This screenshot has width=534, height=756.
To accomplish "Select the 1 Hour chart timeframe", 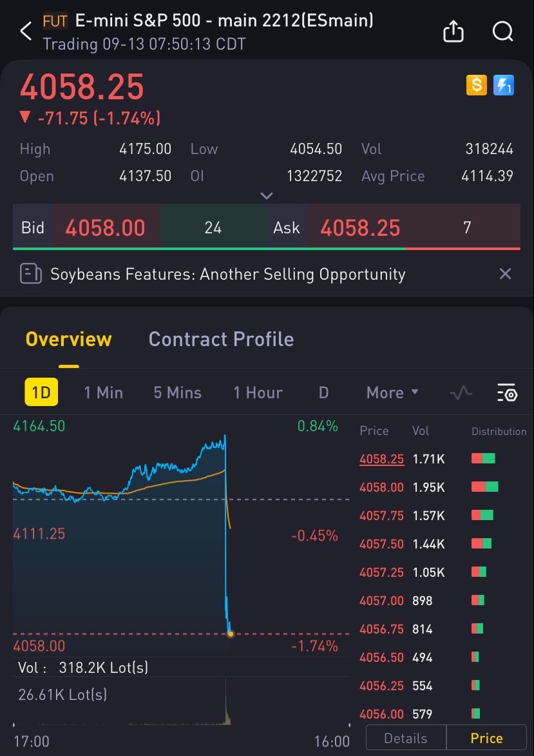I will (x=258, y=393).
